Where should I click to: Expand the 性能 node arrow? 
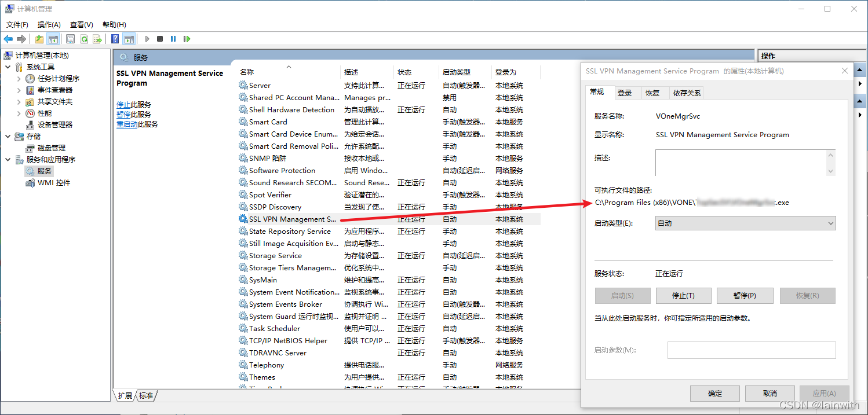(19, 113)
